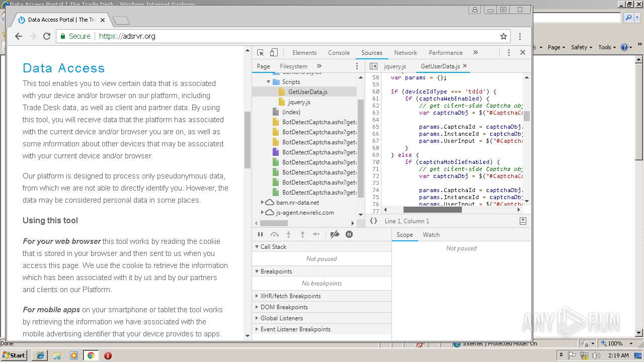Select the Page navigator tab
644x362 pixels.
(263, 66)
